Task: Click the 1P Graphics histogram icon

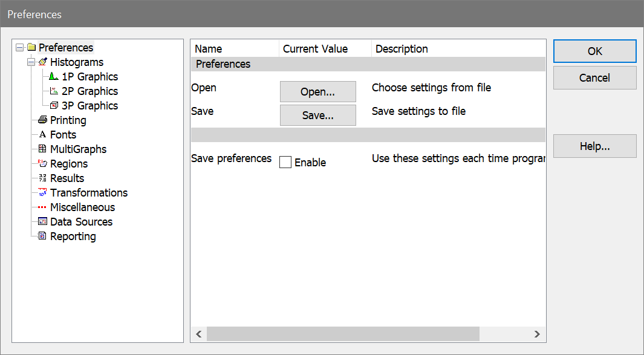Action: coord(54,77)
